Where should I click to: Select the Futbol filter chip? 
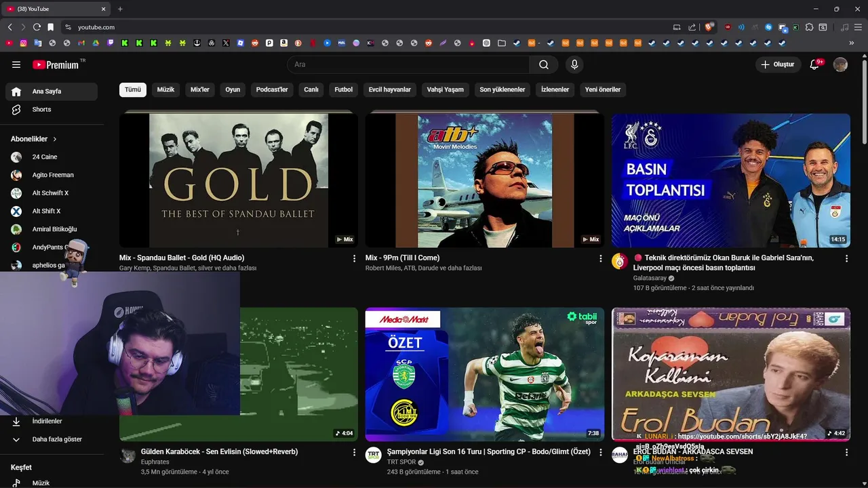[x=344, y=89]
